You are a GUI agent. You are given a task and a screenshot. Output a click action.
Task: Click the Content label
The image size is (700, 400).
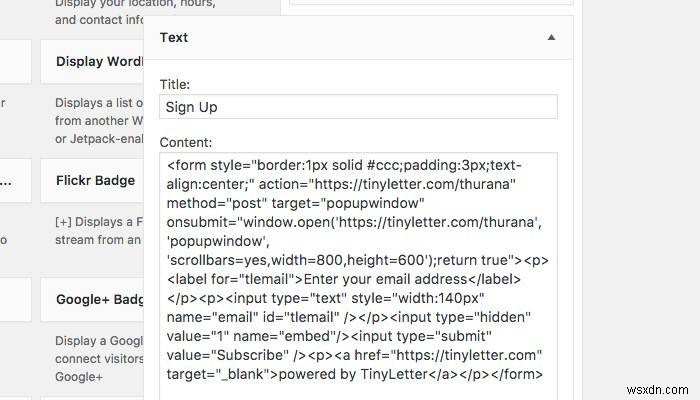(186, 143)
